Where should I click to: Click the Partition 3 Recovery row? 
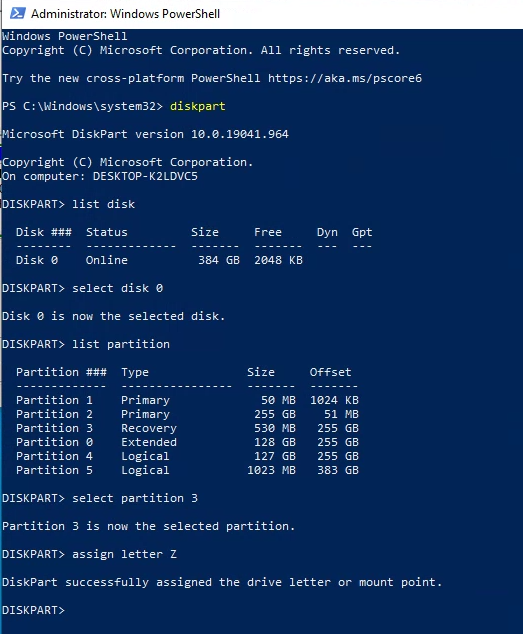(187, 428)
